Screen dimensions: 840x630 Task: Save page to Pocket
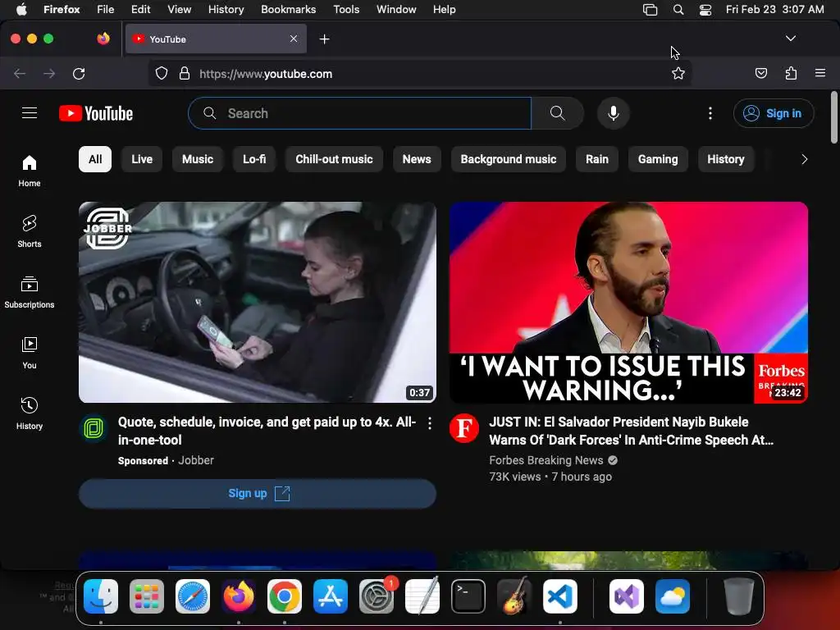[760, 73]
